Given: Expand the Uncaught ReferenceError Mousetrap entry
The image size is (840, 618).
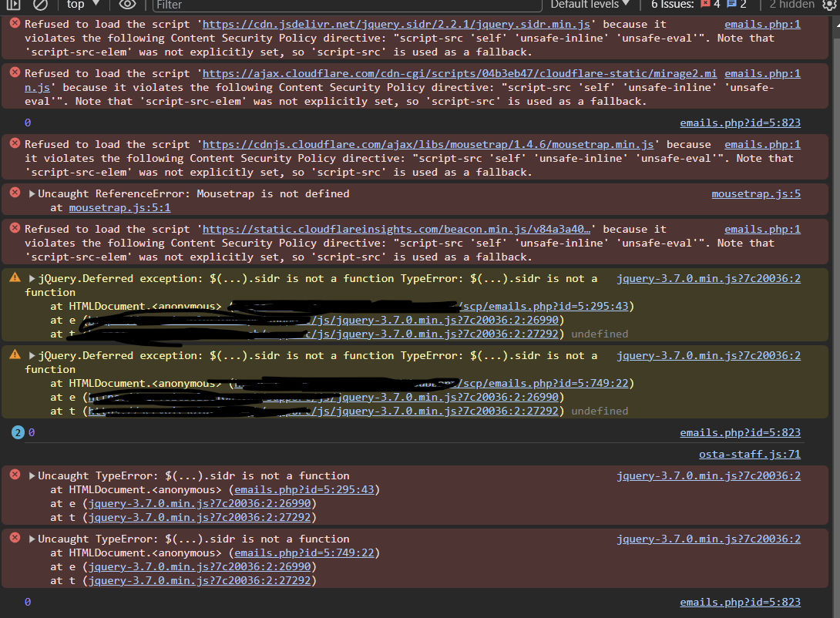Looking at the screenshot, I should click(x=32, y=194).
